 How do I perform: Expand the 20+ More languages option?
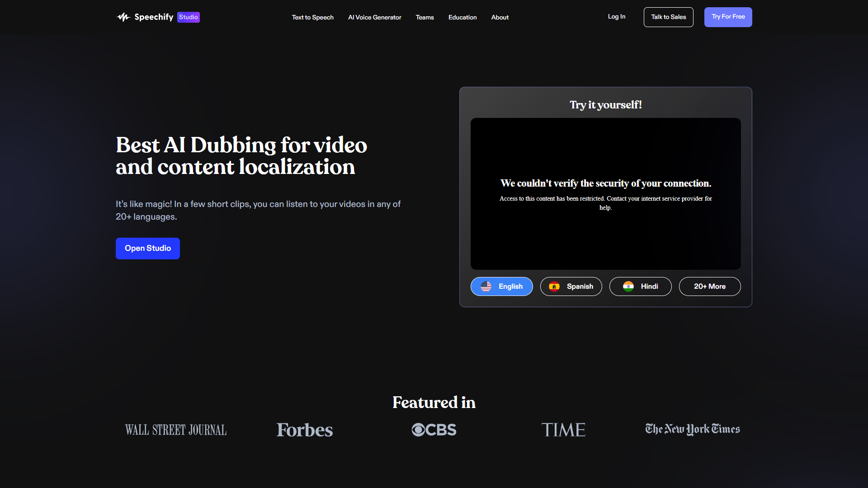pos(709,286)
